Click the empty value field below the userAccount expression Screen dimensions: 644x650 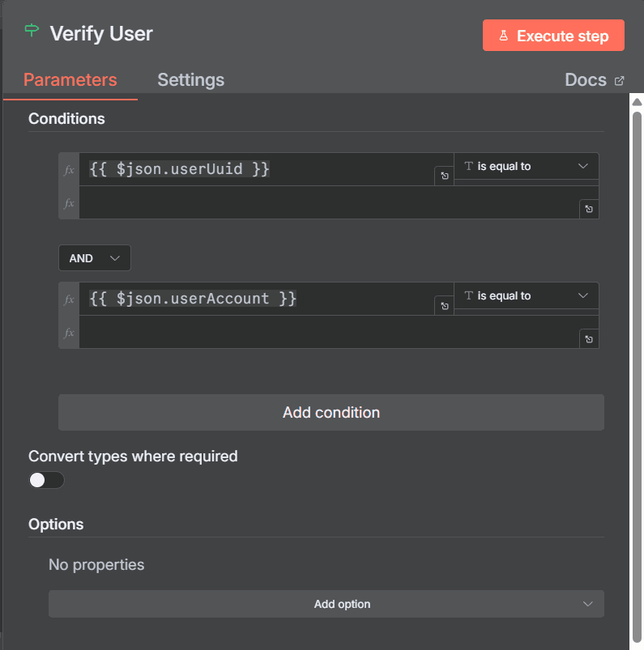[x=324, y=333]
